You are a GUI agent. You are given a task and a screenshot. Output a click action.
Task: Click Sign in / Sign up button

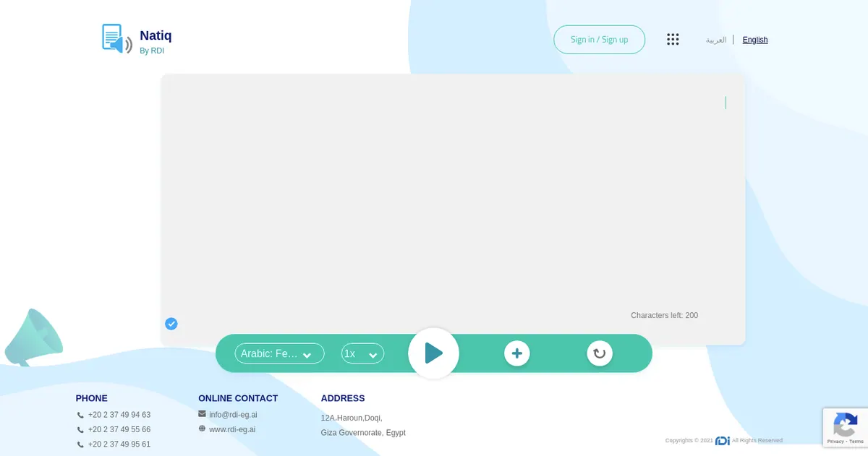pyautogui.click(x=599, y=40)
